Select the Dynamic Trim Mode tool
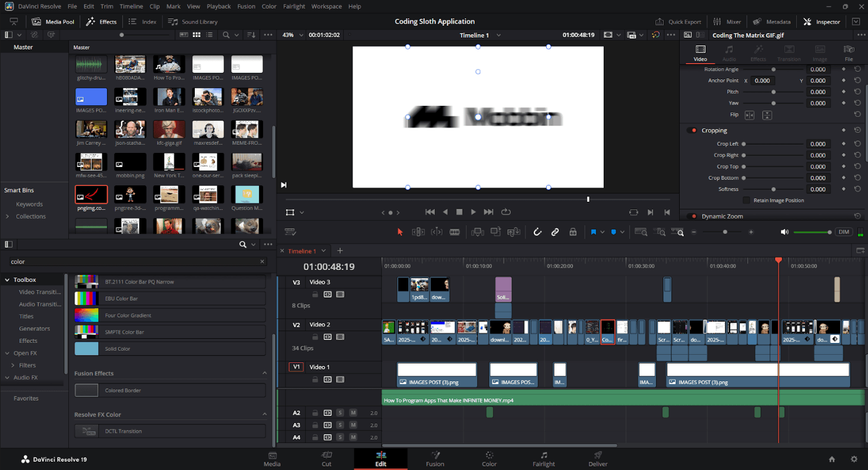The height and width of the screenshot is (470, 868). tap(437, 232)
